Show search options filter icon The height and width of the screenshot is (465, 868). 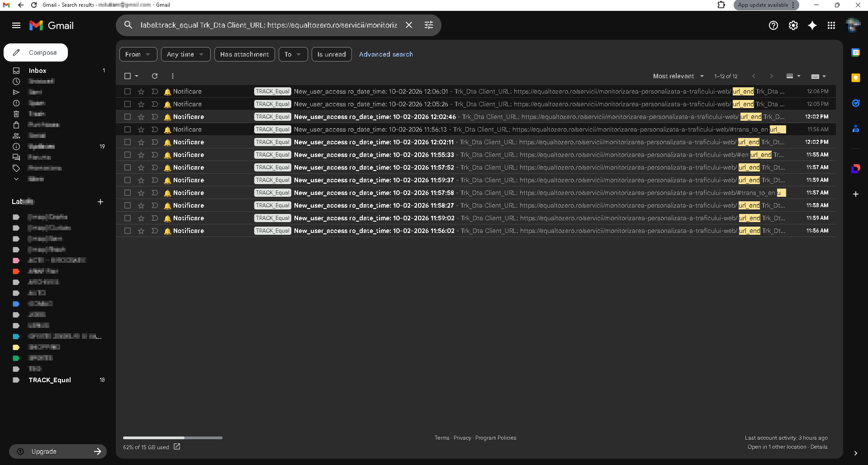tap(428, 25)
